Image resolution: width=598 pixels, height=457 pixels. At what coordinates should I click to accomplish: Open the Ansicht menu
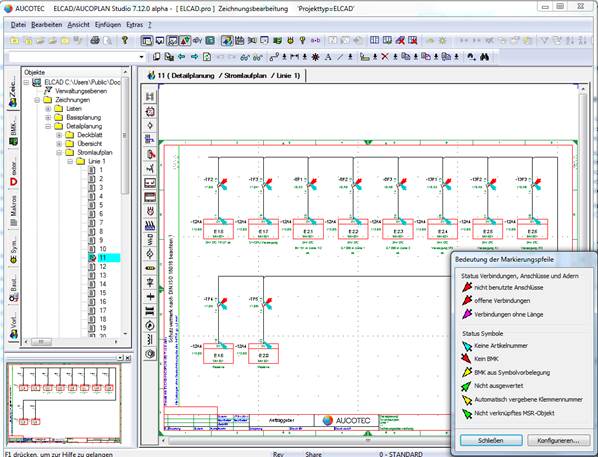[x=78, y=24]
